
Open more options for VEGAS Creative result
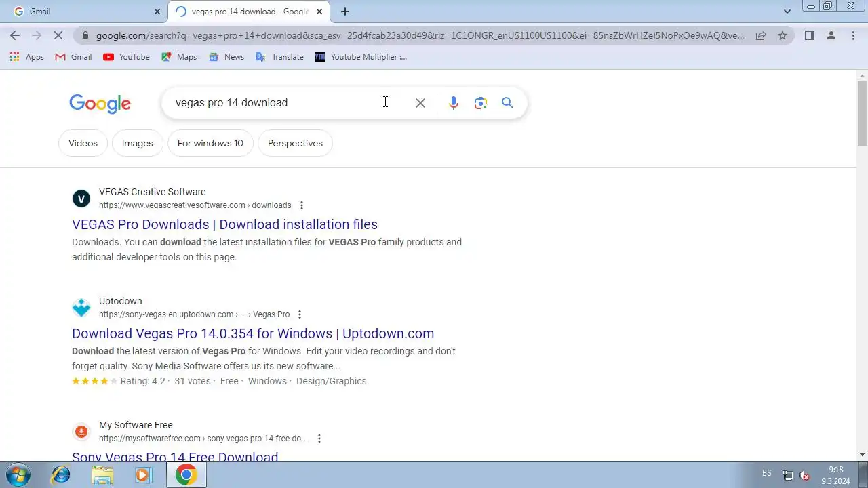click(x=302, y=205)
